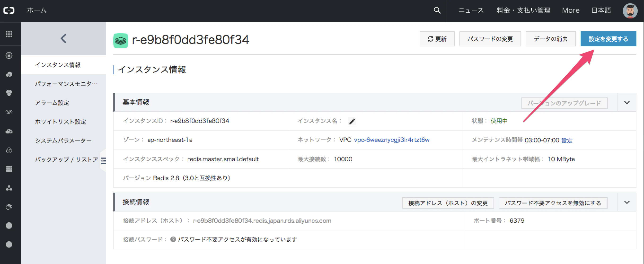This screenshot has height=264, width=644.
Task: Collapse the 基本情報 section chevron
Action: [x=626, y=102]
